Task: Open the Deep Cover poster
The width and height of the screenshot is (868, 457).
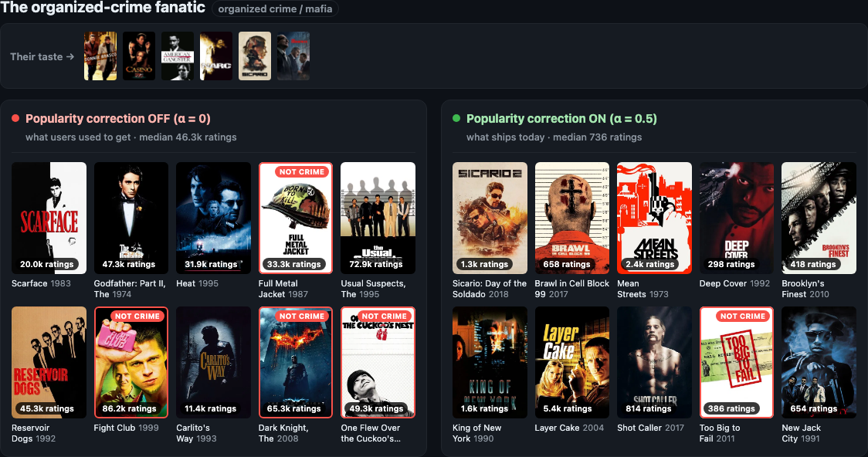Action: tap(737, 218)
